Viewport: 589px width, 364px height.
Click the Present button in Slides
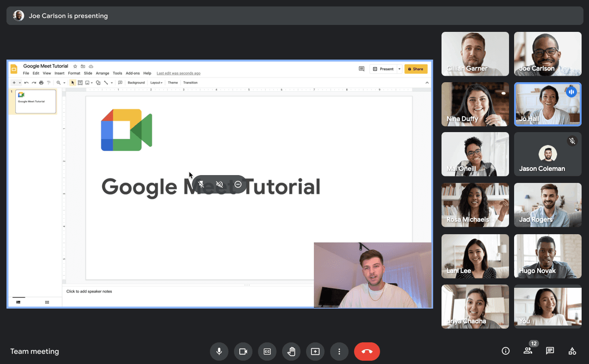pos(383,69)
